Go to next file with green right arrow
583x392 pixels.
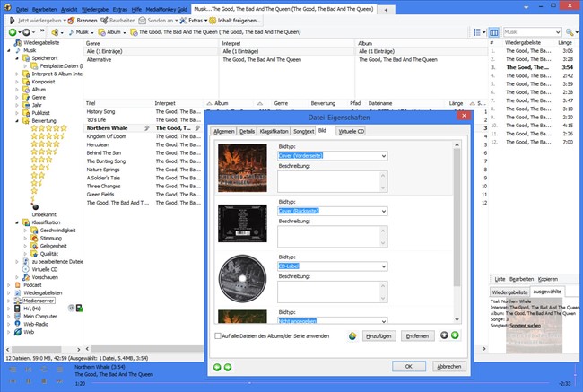pyautogui.click(x=228, y=367)
